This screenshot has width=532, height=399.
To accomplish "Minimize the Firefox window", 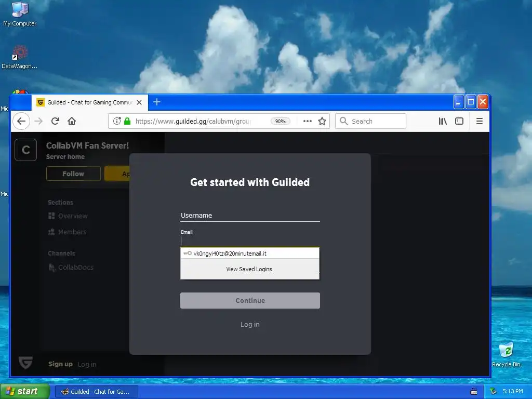I will pyautogui.click(x=459, y=102).
